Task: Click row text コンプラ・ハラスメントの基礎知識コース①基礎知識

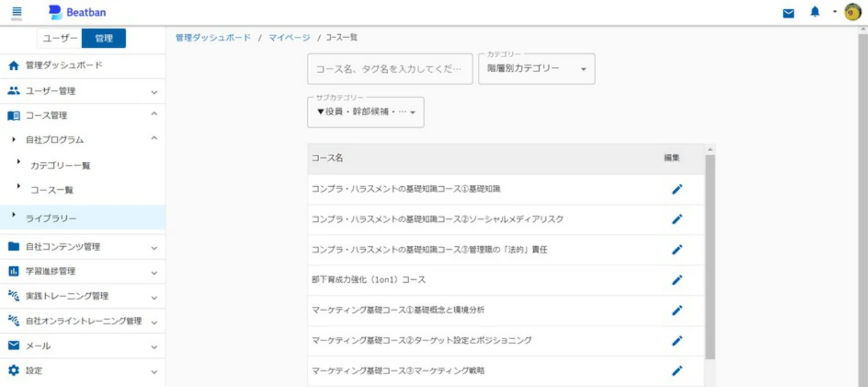Action: [x=406, y=189]
